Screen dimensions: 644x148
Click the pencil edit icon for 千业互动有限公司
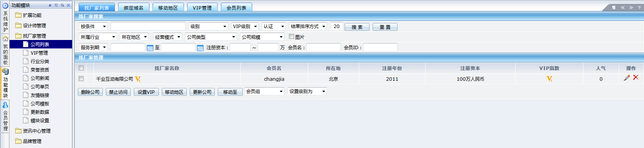pos(627,78)
